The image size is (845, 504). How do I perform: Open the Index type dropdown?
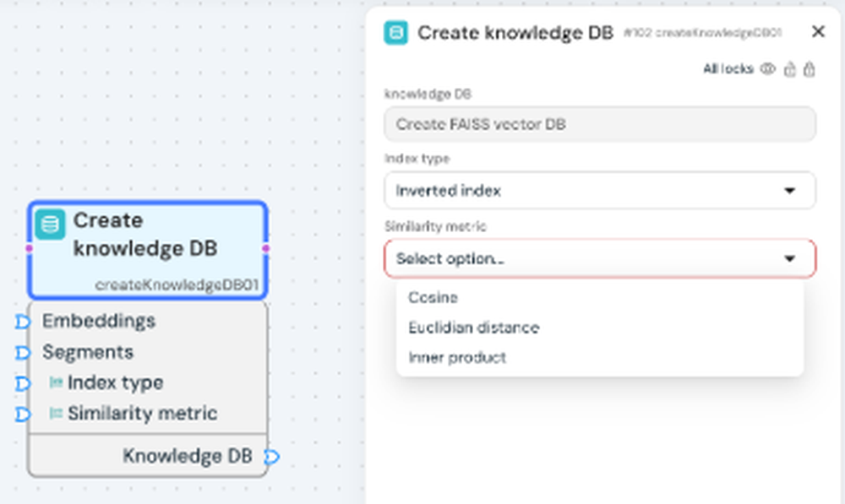(x=600, y=191)
